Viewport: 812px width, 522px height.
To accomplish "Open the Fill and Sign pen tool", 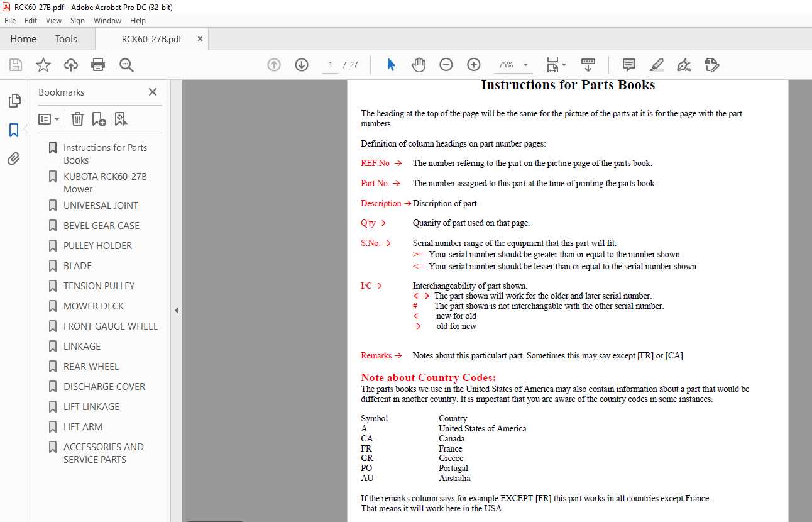I will tap(684, 65).
